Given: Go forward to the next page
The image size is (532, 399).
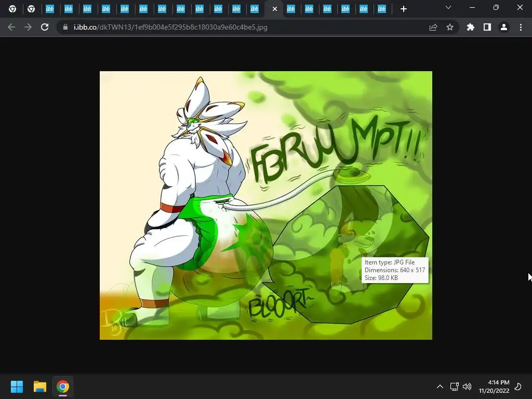Looking at the screenshot, I should tap(28, 27).
